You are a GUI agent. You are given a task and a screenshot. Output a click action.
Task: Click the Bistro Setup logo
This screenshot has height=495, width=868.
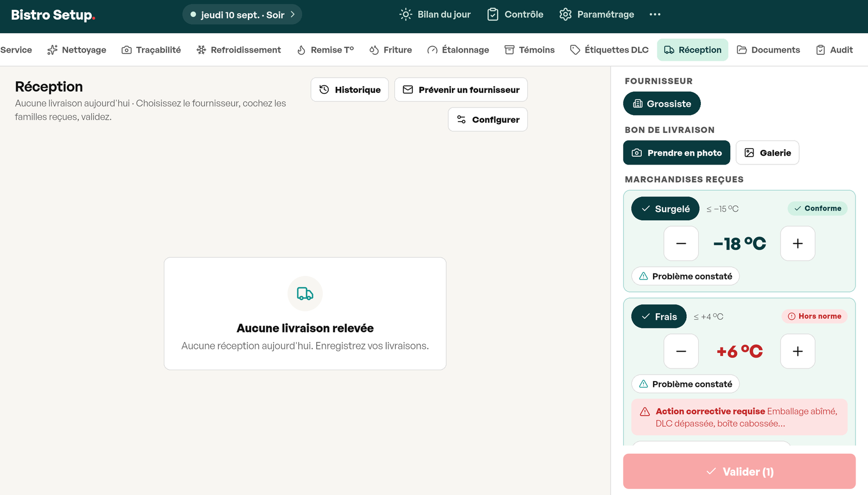coord(53,15)
